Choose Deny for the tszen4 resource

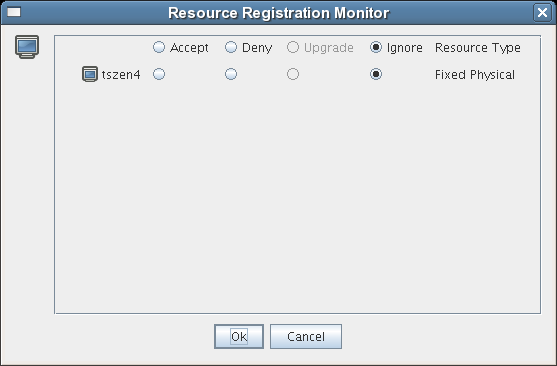231,74
